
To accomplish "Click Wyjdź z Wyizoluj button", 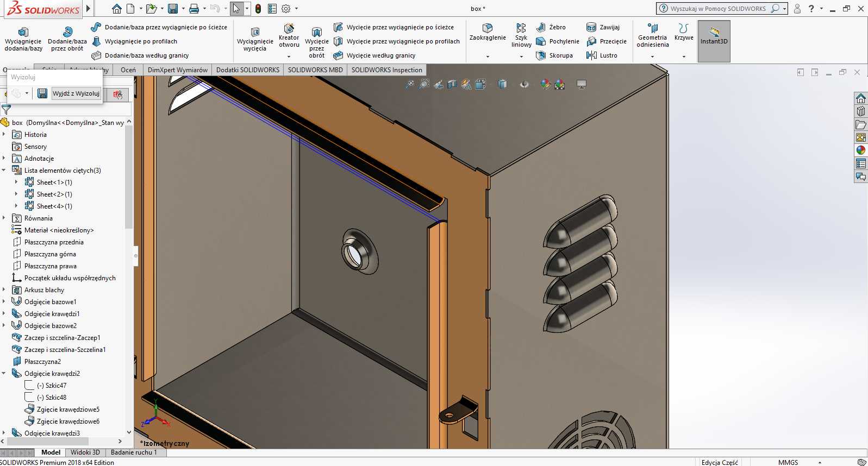I will tap(76, 93).
